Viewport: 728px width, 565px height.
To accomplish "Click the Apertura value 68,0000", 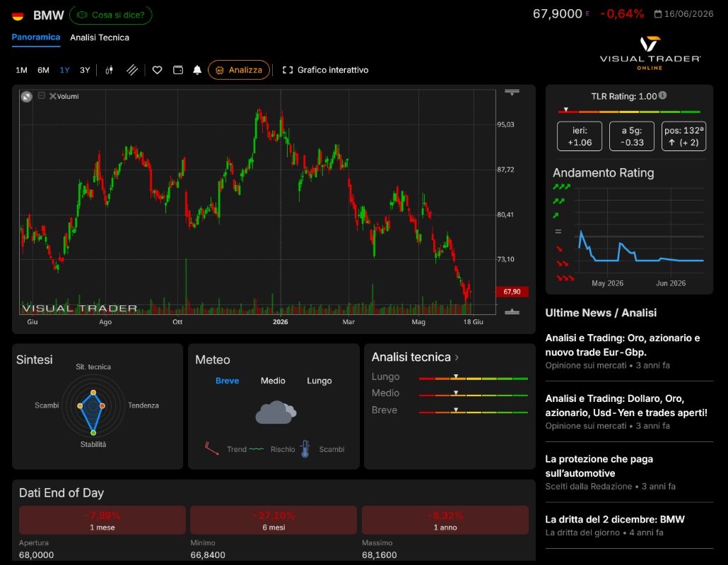I will (x=36, y=555).
